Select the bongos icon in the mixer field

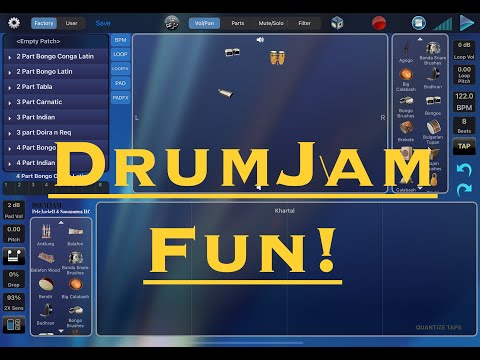pyautogui.click(x=232, y=52)
